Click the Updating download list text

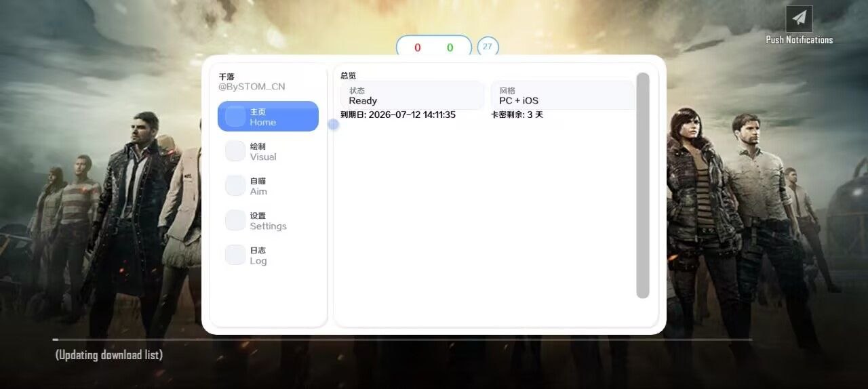point(109,354)
